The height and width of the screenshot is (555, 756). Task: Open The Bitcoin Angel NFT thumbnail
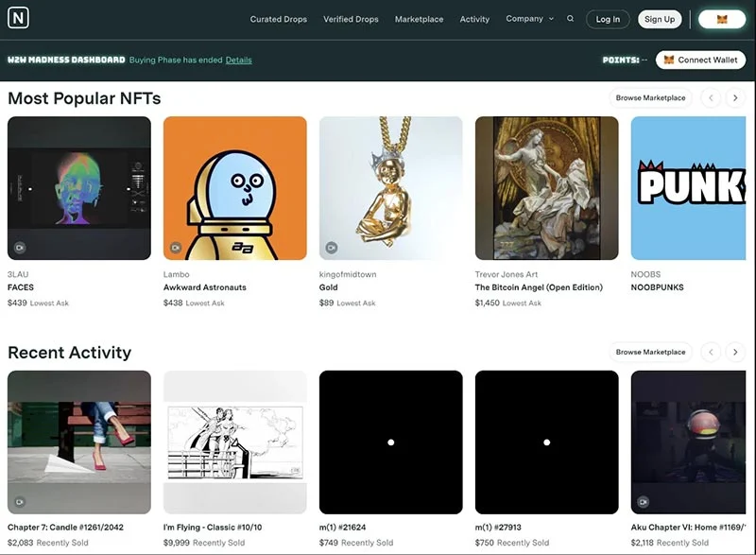click(x=547, y=188)
